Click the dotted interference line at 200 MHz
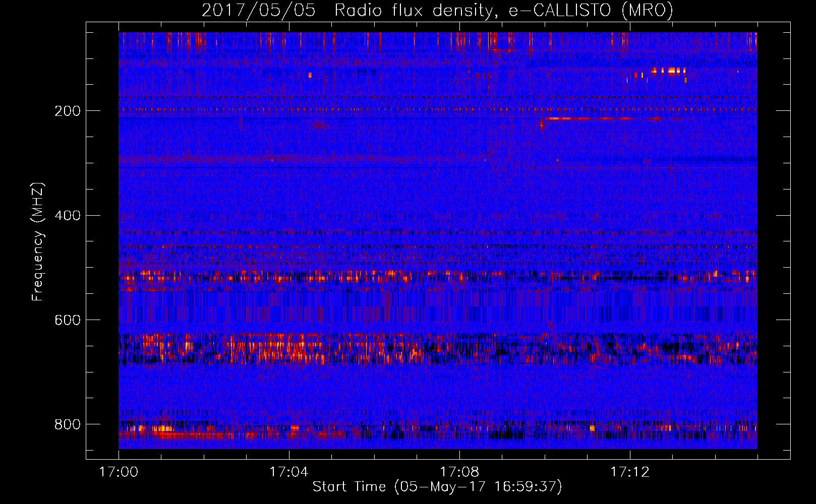816x504 pixels. (438, 109)
